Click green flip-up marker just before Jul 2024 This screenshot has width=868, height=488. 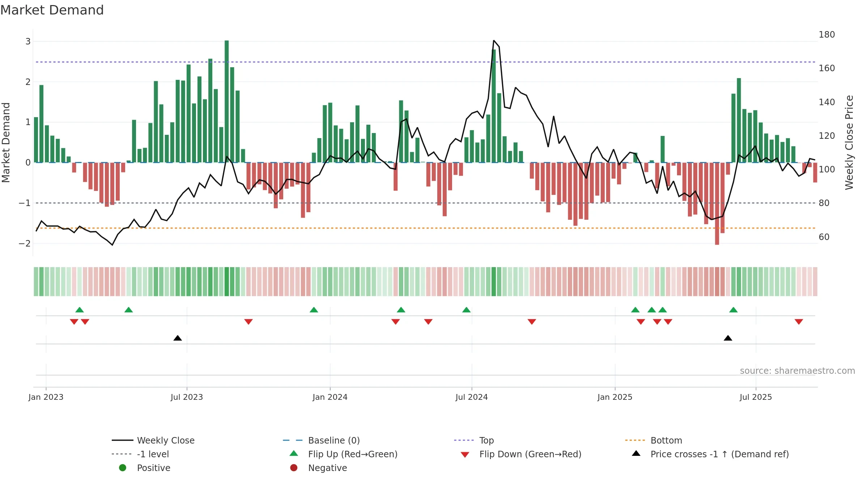[467, 310]
